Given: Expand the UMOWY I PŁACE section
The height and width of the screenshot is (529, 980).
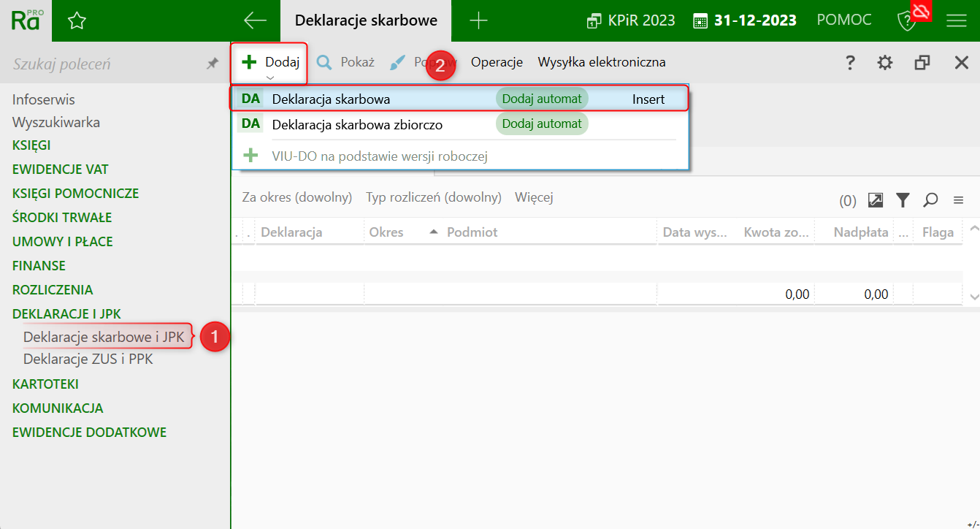Looking at the screenshot, I should point(63,242).
